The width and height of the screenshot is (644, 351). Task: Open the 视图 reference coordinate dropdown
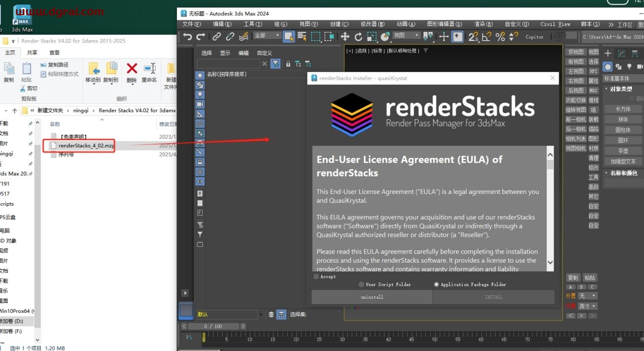(406, 36)
